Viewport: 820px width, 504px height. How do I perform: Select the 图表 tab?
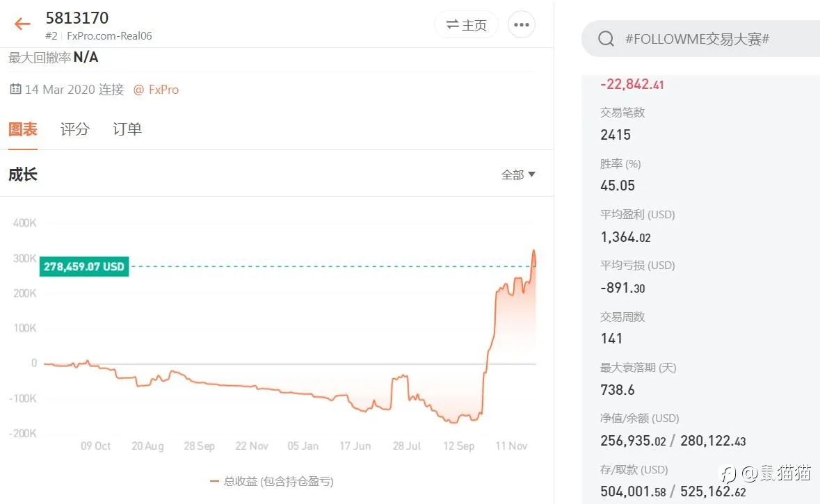(x=22, y=129)
